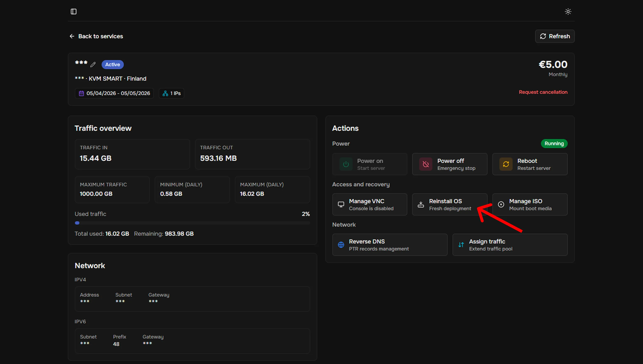Click the green Power on icon
Viewport: 643px width, 364px height.
point(346,164)
